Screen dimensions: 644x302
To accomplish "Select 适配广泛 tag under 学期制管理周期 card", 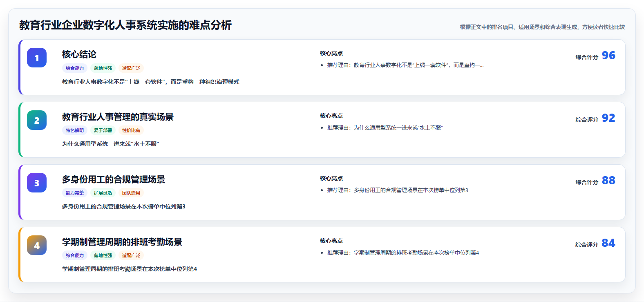I will (131, 255).
